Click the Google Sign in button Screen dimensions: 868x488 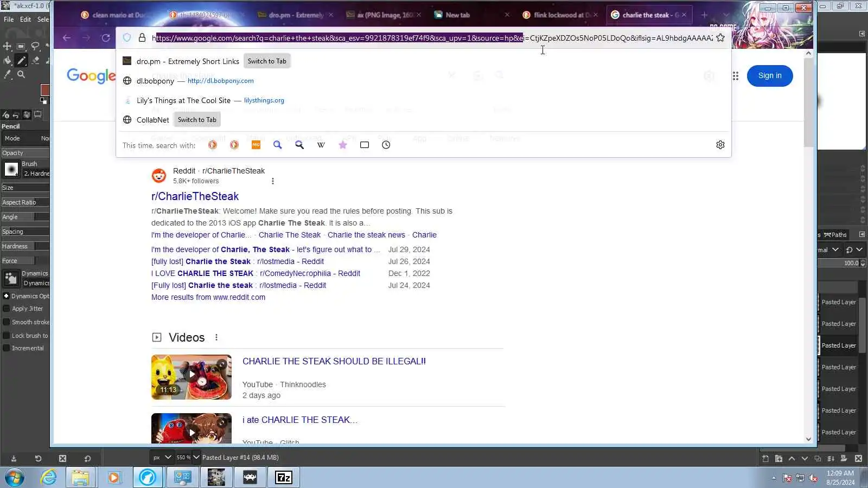pyautogui.click(x=770, y=76)
